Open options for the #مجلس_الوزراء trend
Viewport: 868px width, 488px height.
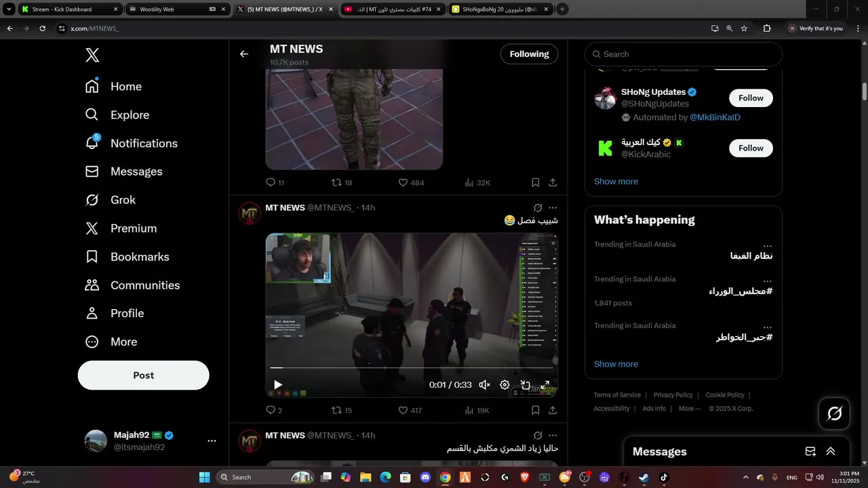tap(767, 281)
